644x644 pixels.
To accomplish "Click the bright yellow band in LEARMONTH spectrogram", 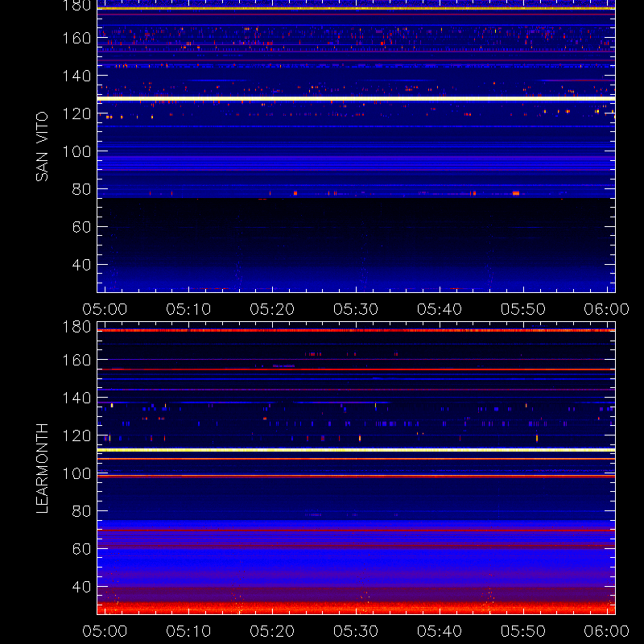I will point(356,450).
